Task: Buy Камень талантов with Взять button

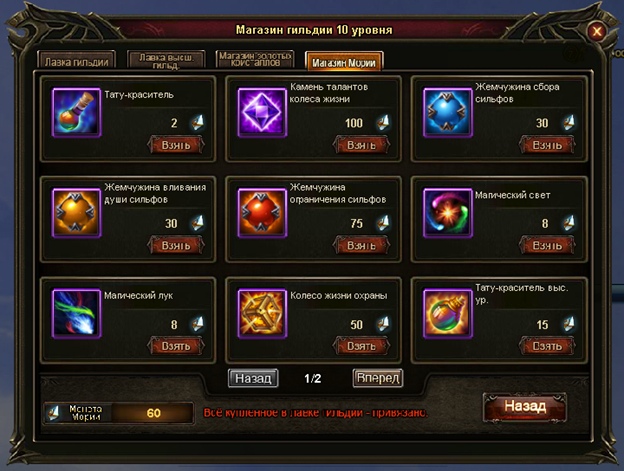Action: coord(361,145)
